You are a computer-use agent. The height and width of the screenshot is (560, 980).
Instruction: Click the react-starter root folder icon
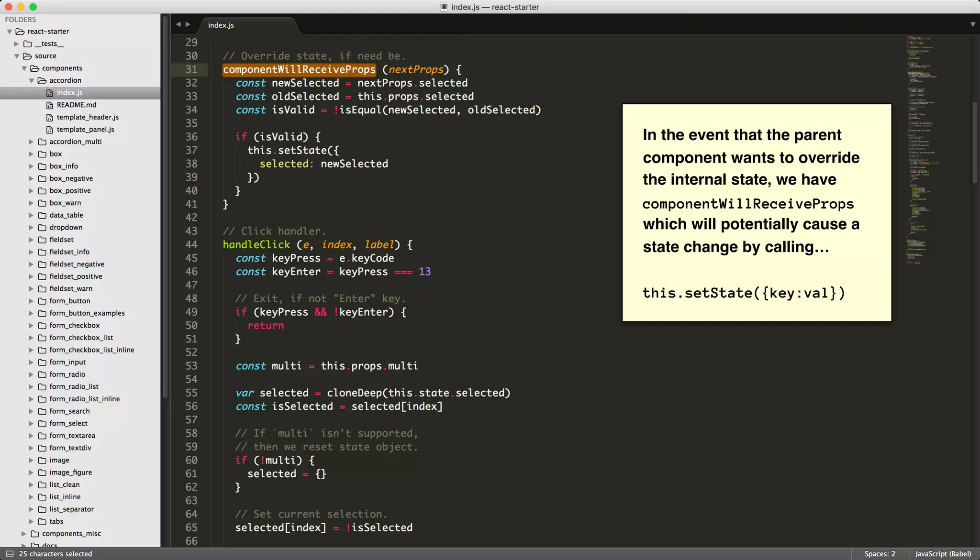coord(20,32)
